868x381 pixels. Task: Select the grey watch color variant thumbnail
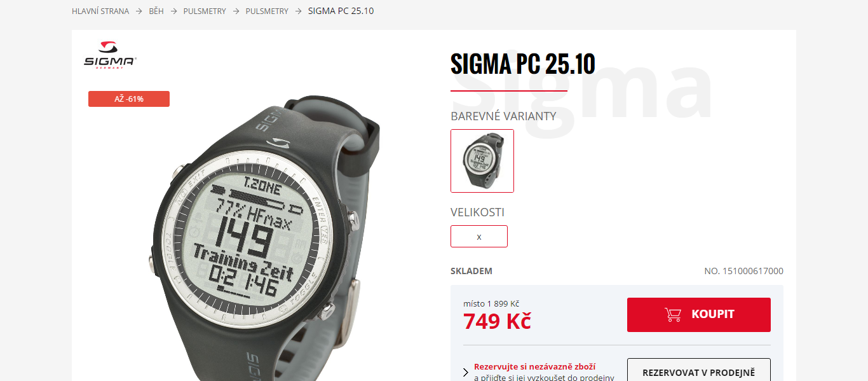(x=482, y=161)
